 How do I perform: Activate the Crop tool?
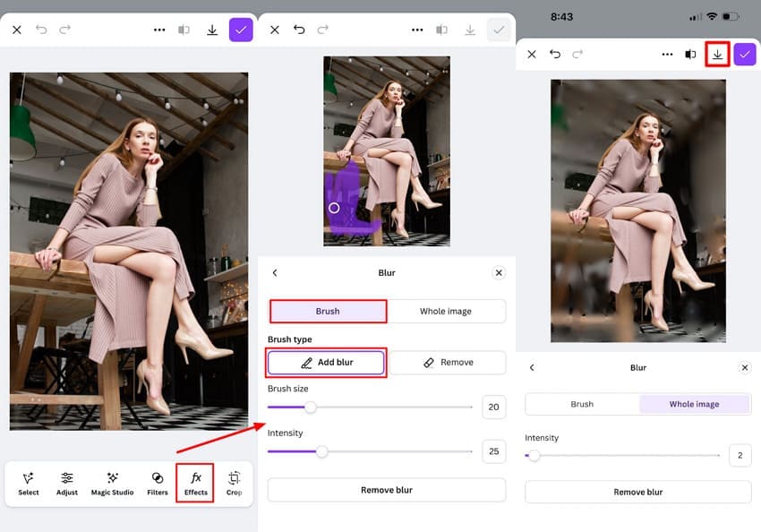click(233, 484)
